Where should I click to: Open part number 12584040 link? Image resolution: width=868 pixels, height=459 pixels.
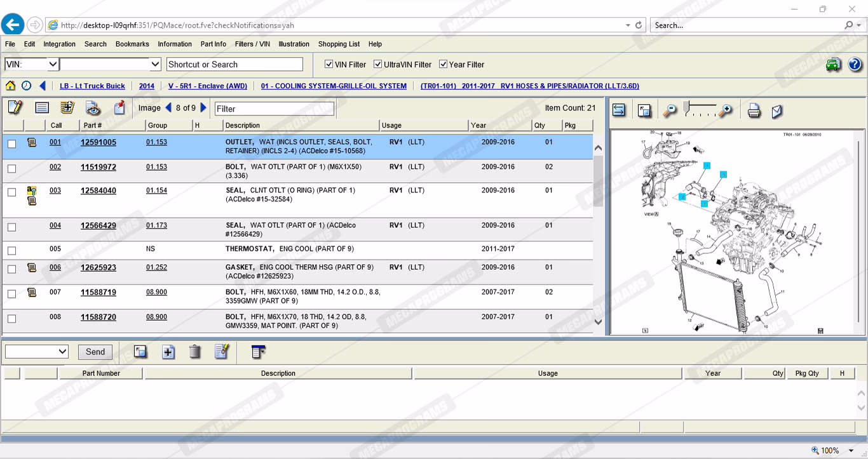(x=98, y=190)
